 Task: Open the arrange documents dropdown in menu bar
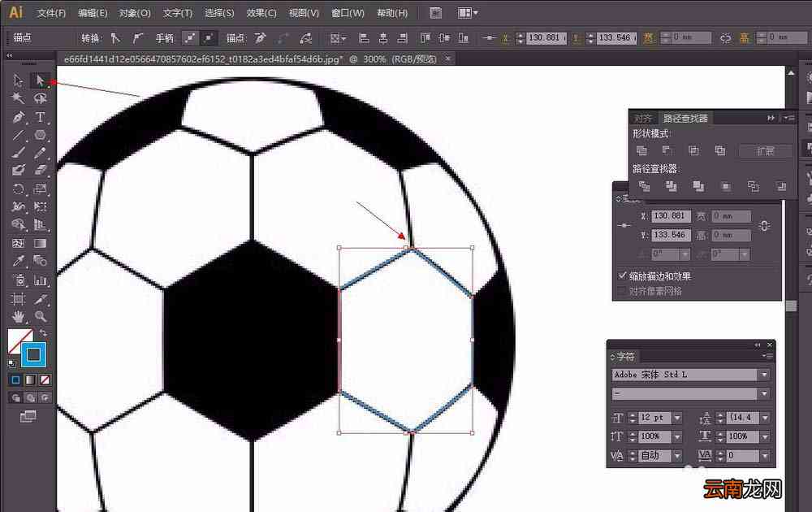coord(469,12)
